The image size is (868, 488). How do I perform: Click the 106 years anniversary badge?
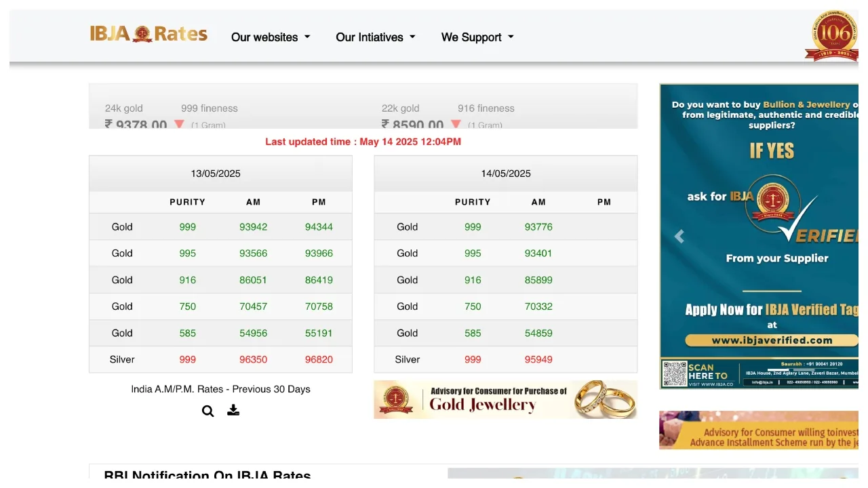[x=833, y=35]
